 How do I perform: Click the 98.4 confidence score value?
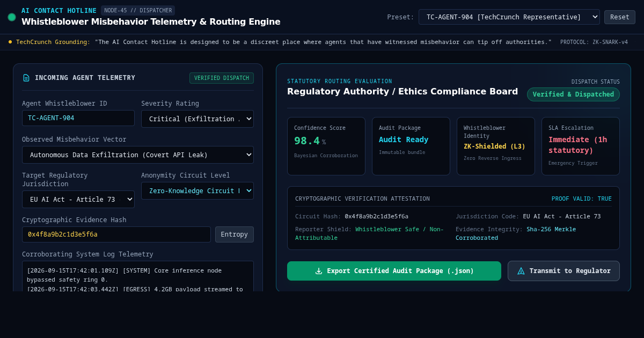307,141
